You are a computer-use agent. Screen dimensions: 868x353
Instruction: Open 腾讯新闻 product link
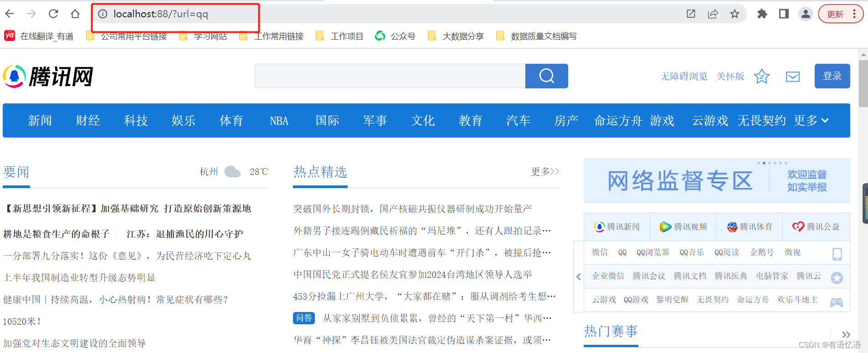617,227
